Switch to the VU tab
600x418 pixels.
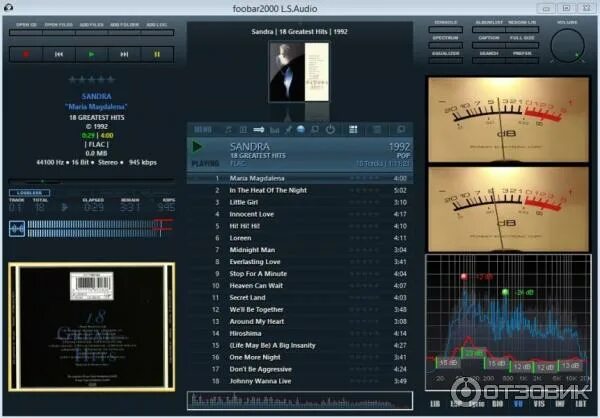(518, 404)
